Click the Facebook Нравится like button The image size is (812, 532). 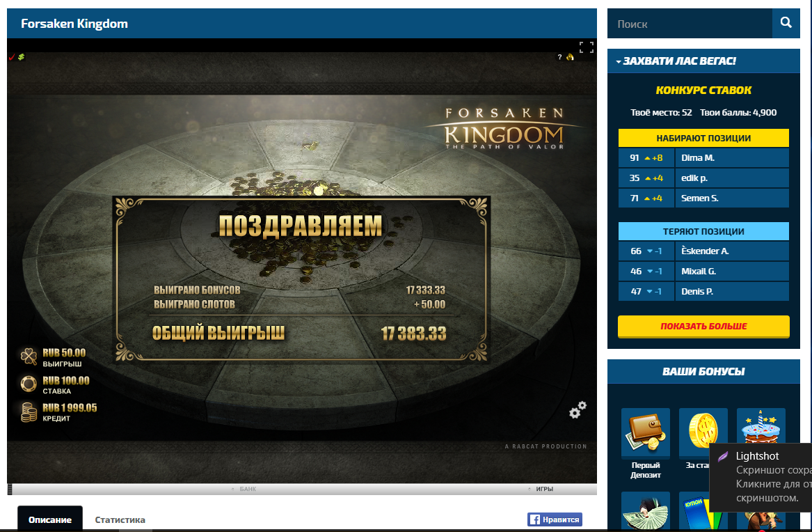[x=555, y=519]
